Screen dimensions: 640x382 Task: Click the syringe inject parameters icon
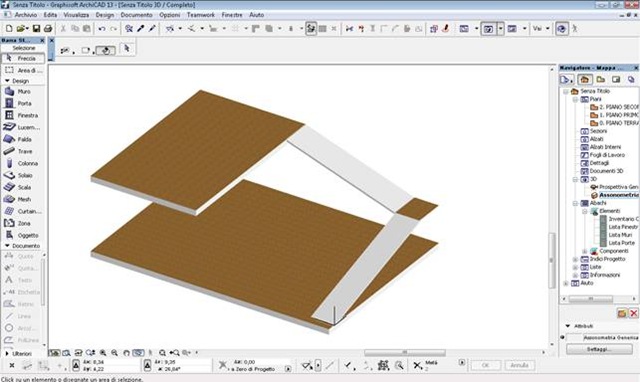(152, 29)
